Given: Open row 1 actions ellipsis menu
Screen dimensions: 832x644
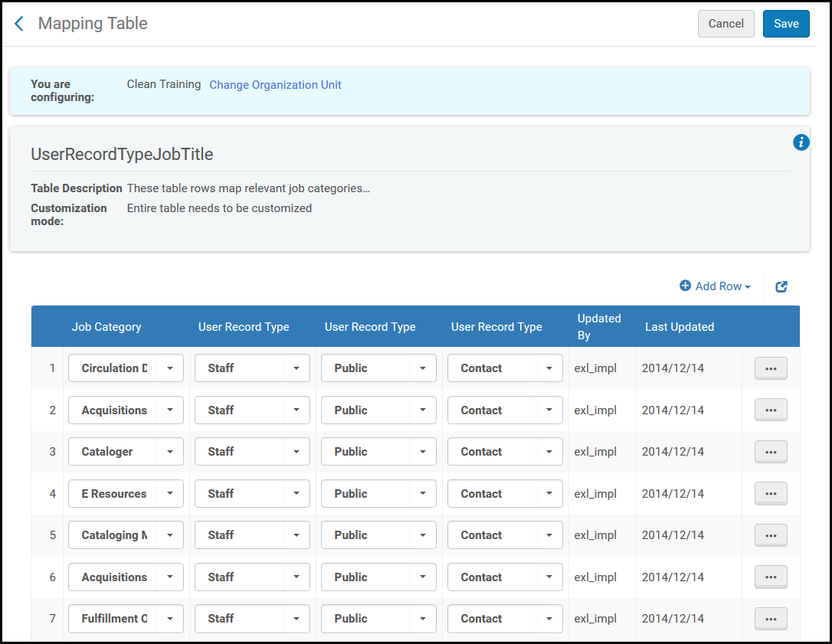Looking at the screenshot, I should 771,368.
